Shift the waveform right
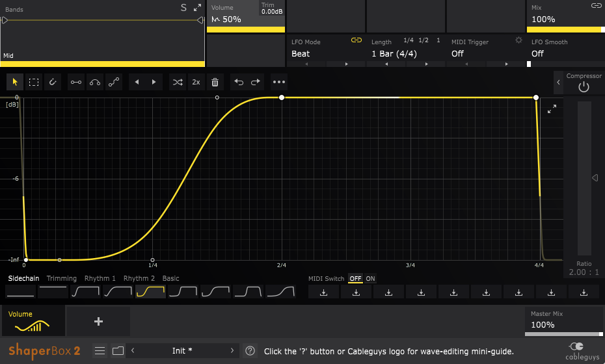The height and width of the screenshot is (364, 605). coord(154,82)
